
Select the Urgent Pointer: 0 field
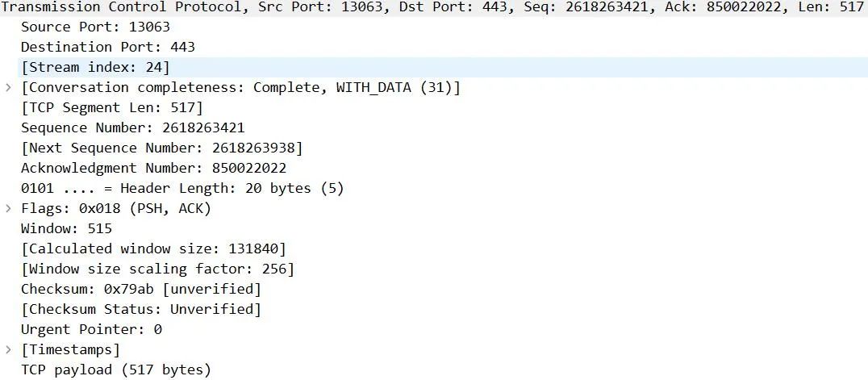point(91,329)
